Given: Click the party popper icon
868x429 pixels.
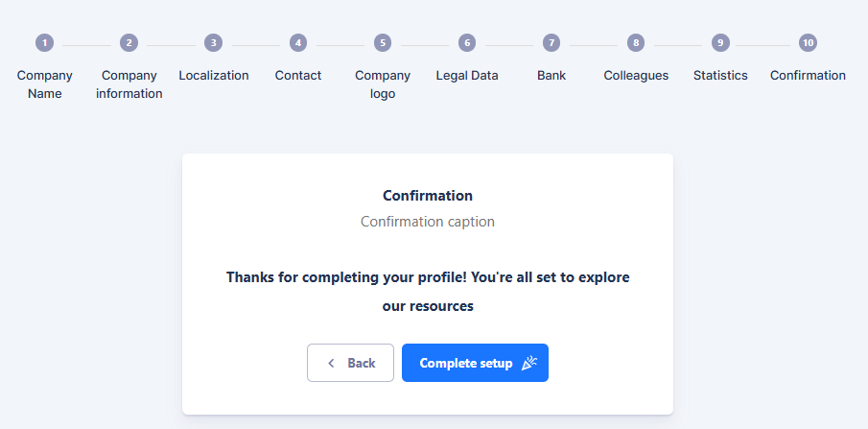Looking at the screenshot, I should [x=529, y=363].
